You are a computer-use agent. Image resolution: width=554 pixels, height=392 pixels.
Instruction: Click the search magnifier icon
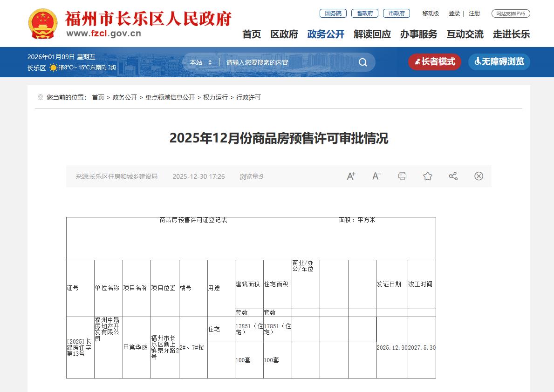pyautogui.click(x=362, y=62)
